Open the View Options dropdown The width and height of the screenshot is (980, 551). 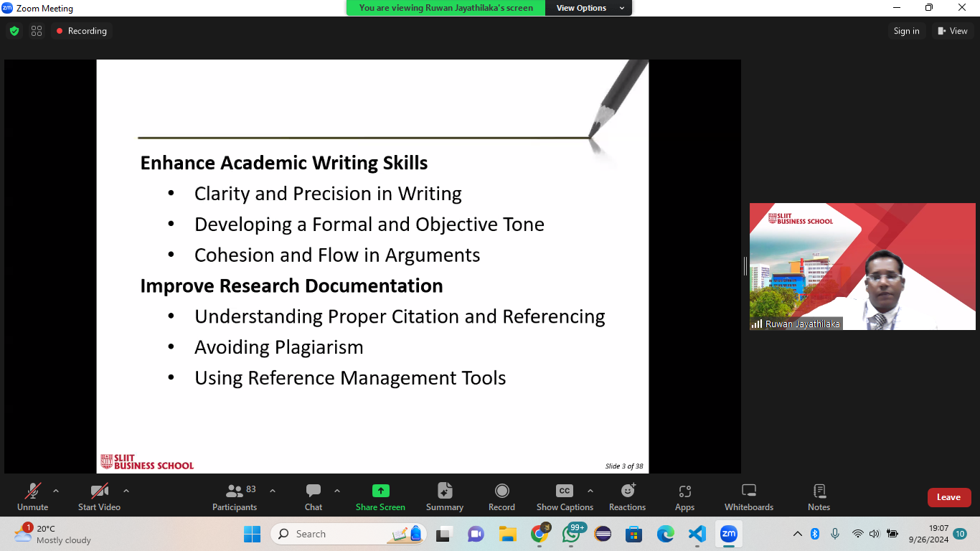(590, 8)
